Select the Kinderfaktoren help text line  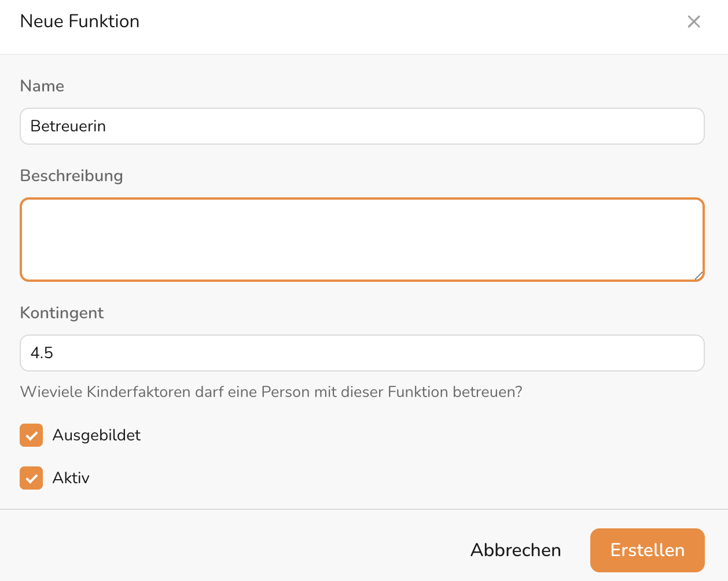(271, 392)
